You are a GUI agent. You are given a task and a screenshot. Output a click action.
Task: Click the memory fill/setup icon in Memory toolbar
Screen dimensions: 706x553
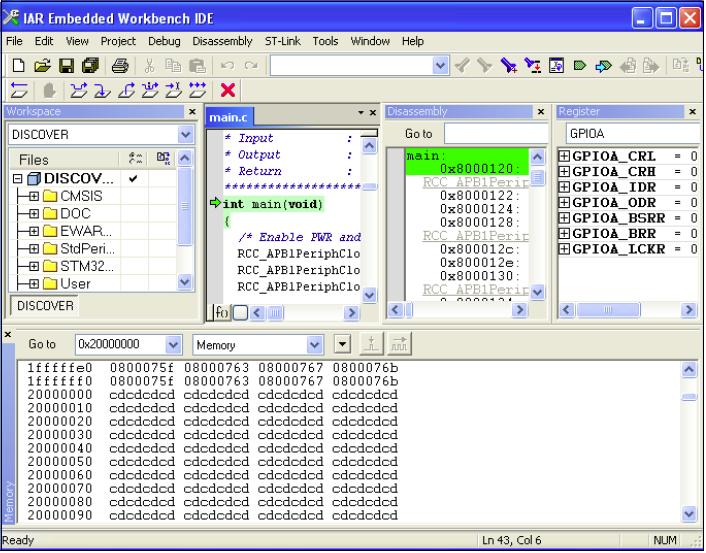(x=371, y=344)
